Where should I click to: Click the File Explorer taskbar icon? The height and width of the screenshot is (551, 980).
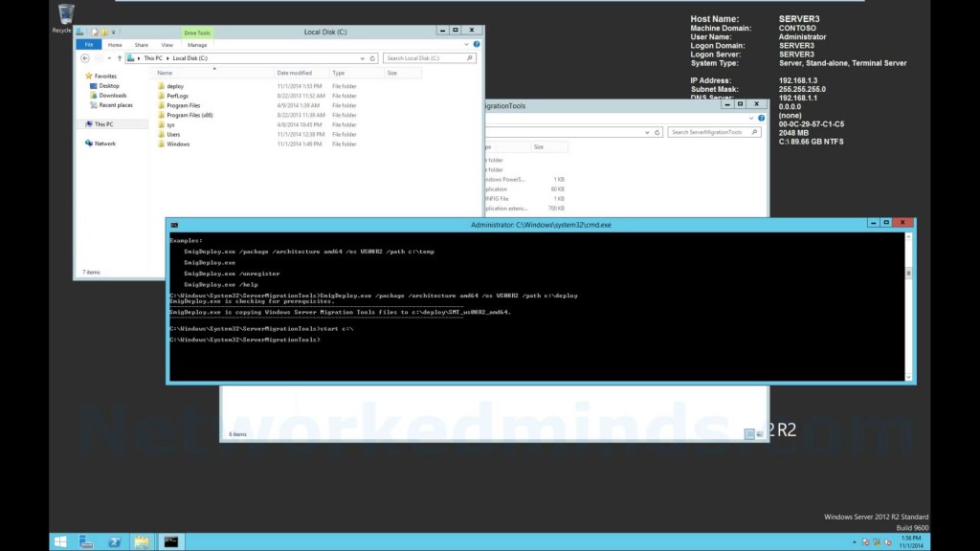(x=142, y=541)
